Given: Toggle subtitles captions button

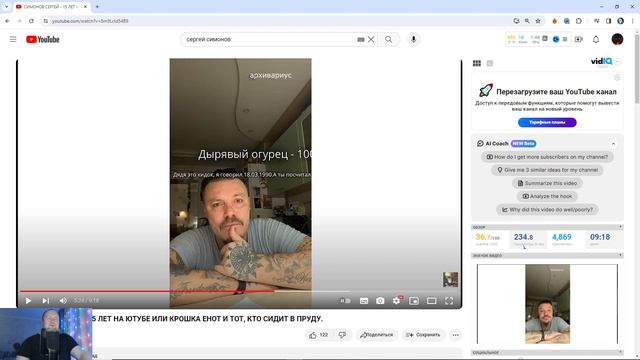Looking at the screenshot, I should click(x=364, y=301).
